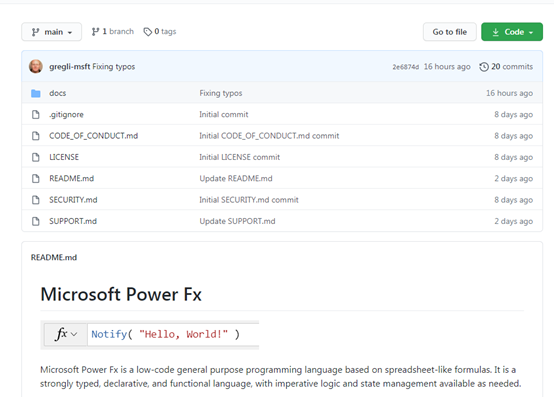Screen dimensions: 554x397
Task: Click the branch icon in main button
Action: 35,32
